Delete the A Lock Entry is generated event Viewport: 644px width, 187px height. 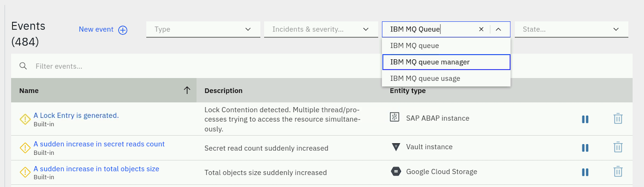[x=618, y=119]
